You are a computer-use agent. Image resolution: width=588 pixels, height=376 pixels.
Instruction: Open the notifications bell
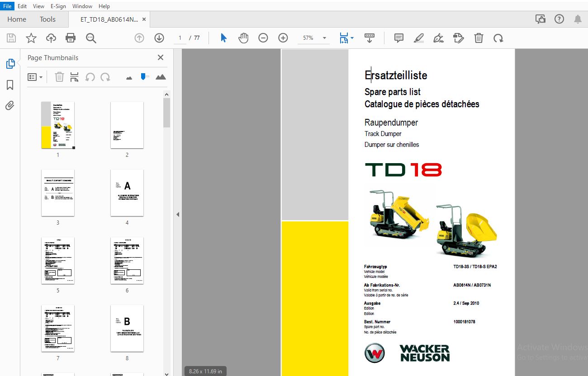pos(578,19)
